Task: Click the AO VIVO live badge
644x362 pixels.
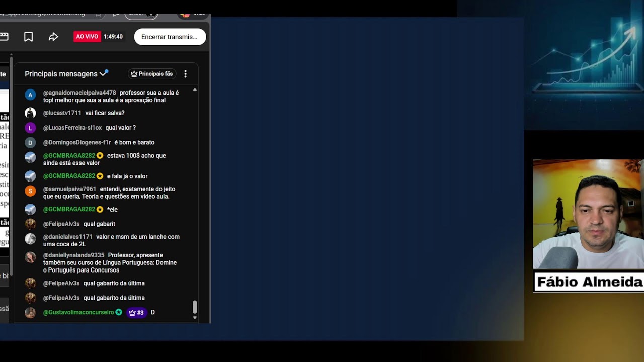Action: (87, 37)
